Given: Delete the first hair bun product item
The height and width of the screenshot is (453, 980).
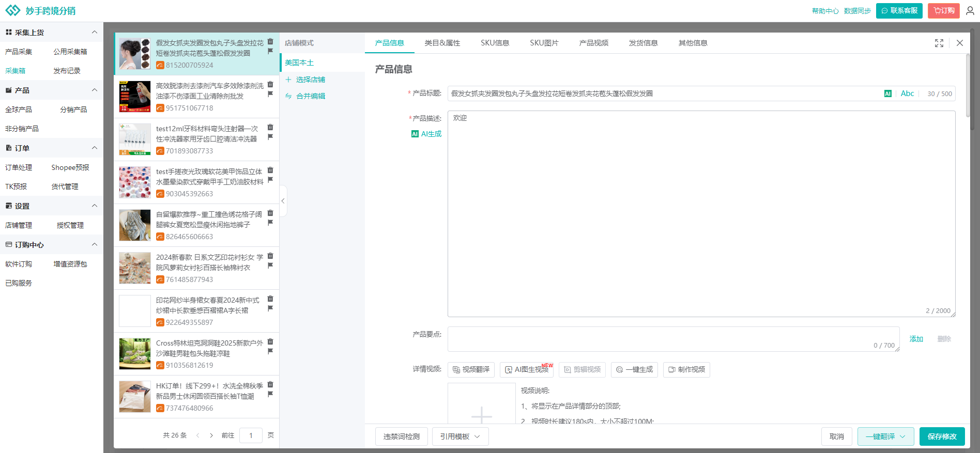Looking at the screenshot, I should pyautogui.click(x=270, y=41).
